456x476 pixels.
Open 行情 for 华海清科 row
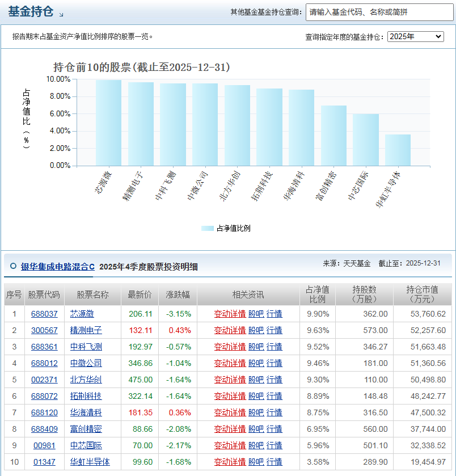(x=275, y=412)
